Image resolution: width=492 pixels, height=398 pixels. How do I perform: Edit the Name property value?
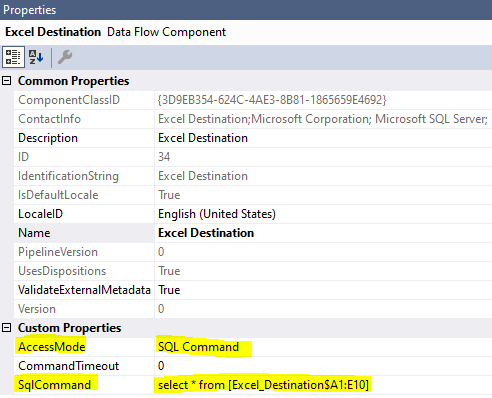pos(323,233)
